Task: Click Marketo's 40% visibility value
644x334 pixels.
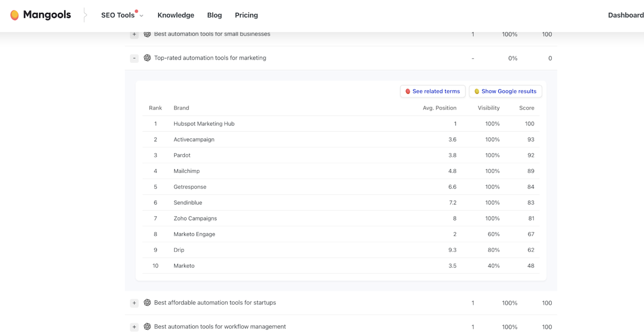Action: coord(494,266)
